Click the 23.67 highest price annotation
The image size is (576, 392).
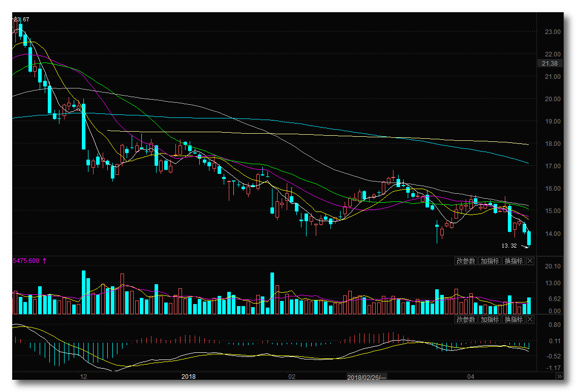click(x=22, y=19)
